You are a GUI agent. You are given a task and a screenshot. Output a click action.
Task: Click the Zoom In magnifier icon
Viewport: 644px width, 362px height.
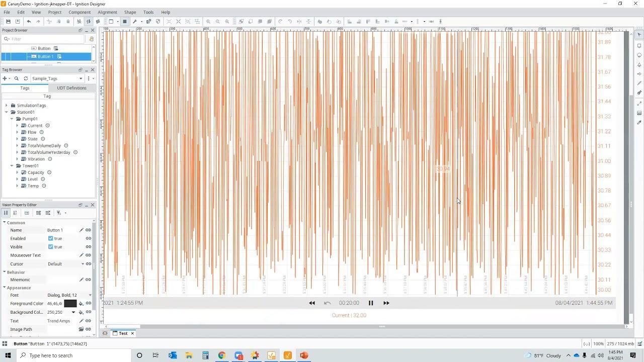point(208,22)
